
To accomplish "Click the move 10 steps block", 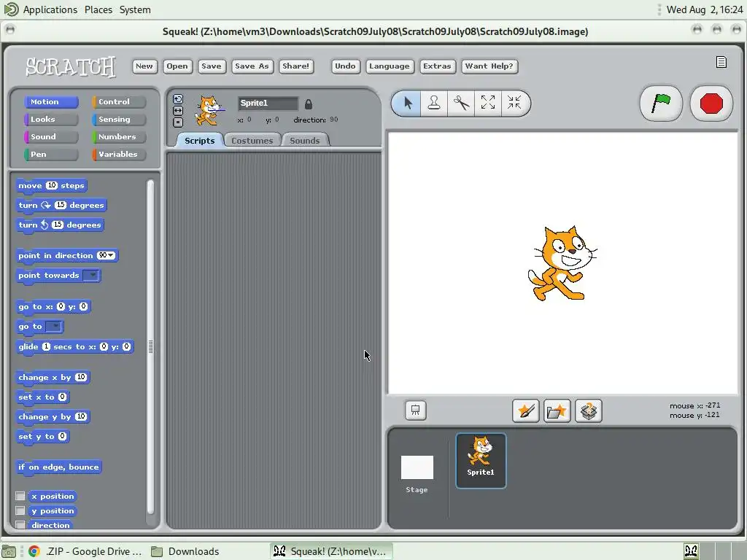I will tap(52, 186).
